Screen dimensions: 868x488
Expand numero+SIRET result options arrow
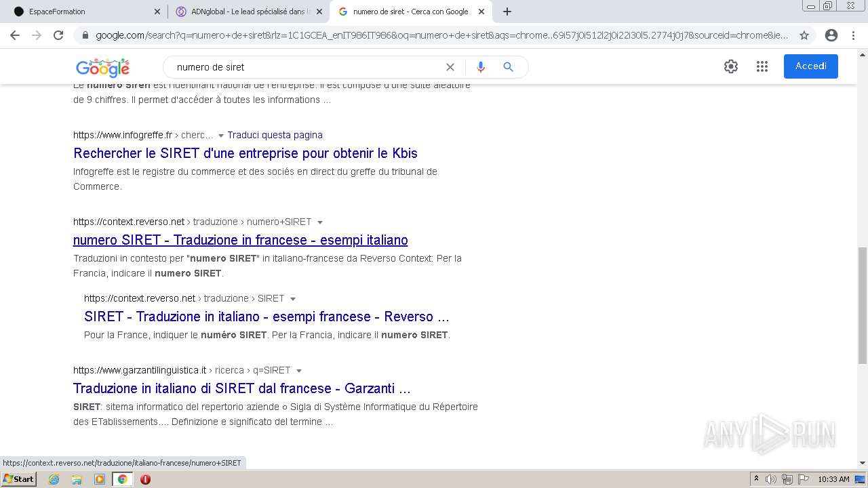coord(320,222)
